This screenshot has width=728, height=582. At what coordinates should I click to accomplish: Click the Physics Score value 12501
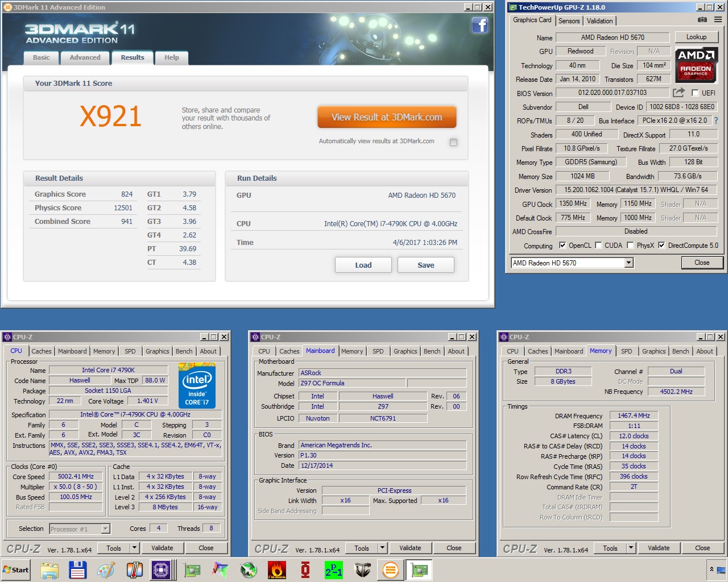(x=123, y=208)
